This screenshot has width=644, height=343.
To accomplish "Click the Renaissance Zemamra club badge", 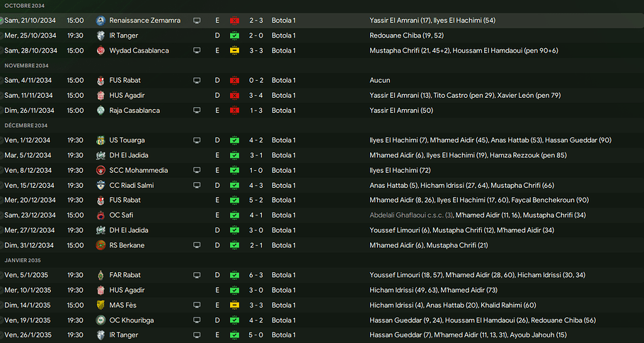I will click(100, 21).
